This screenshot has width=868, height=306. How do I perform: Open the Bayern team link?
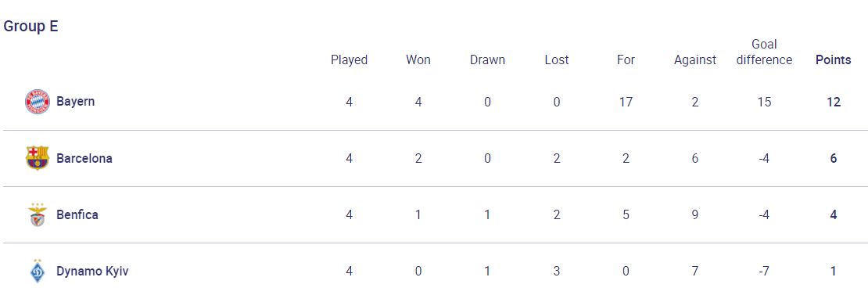pos(75,102)
